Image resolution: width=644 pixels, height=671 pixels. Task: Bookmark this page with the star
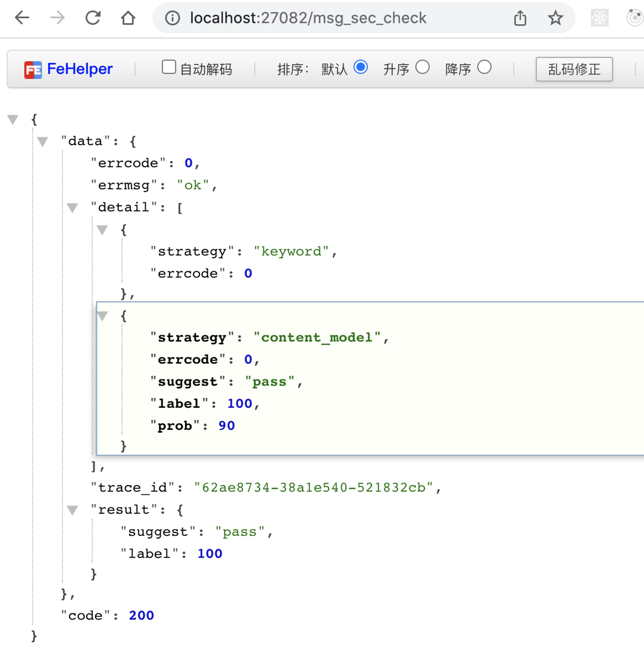(x=555, y=18)
